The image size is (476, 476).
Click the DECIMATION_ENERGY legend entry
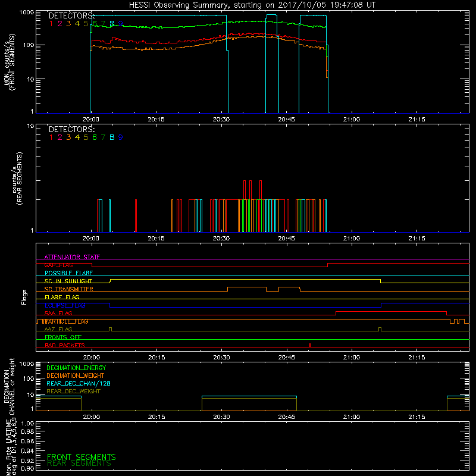click(x=76, y=368)
